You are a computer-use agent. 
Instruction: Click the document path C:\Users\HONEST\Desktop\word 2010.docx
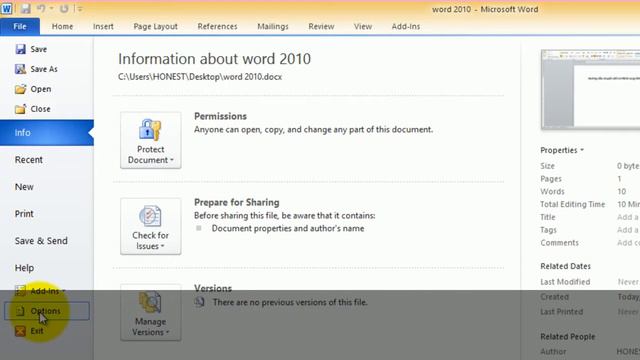[200, 77]
